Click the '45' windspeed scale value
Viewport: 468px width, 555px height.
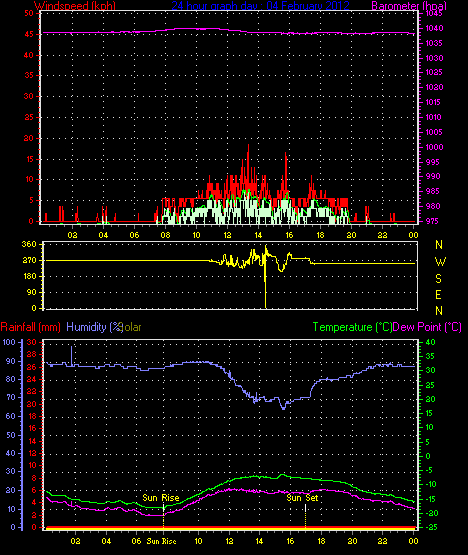click(x=29, y=34)
